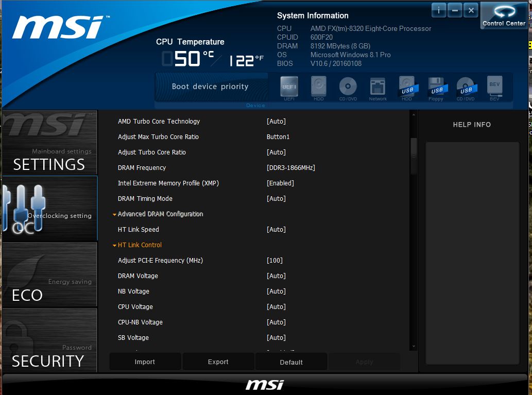Select the USB Floppy boot device icon
Image resolution: width=532 pixels, height=395 pixels.
pyautogui.click(x=437, y=88)
